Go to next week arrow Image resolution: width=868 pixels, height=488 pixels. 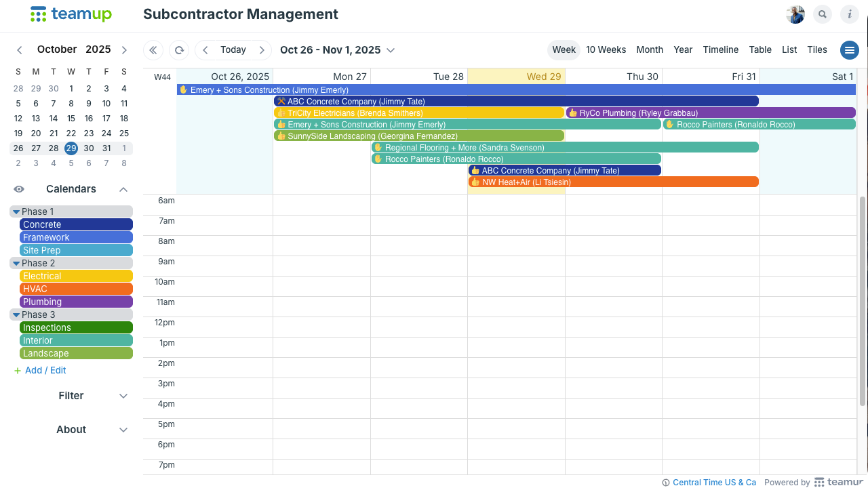(262, 50)
